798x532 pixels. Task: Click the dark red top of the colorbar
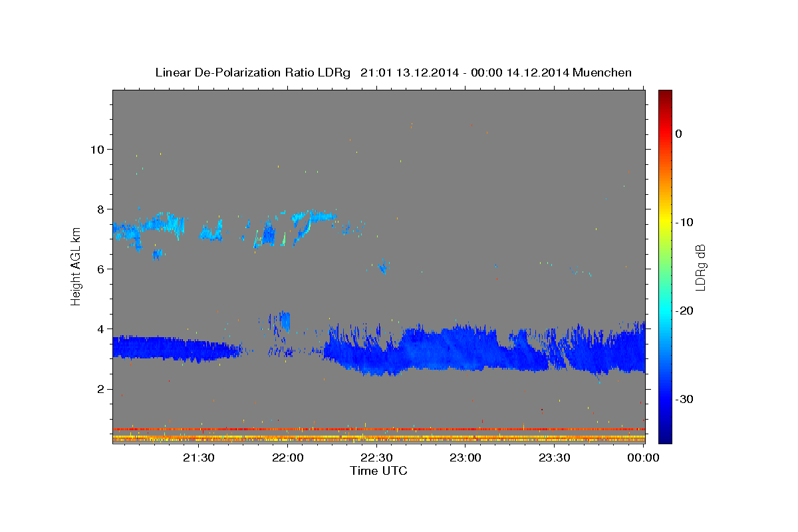tap(665, 96)
